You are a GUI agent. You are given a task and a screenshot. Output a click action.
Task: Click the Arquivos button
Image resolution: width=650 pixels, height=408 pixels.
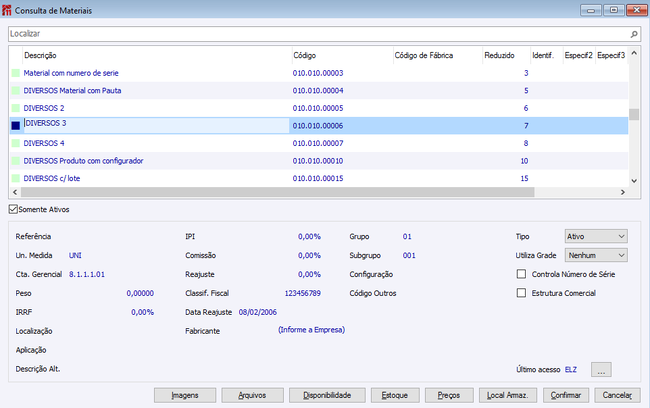coord(252,395)
